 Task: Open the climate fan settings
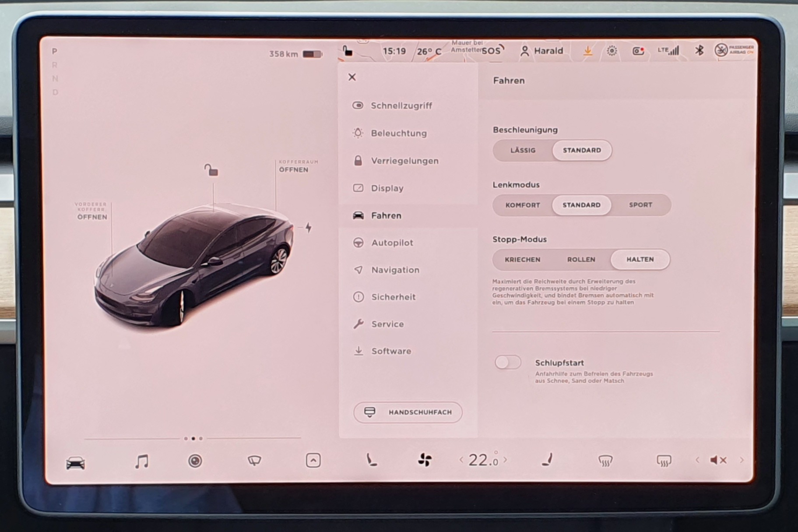coord(424,460)
